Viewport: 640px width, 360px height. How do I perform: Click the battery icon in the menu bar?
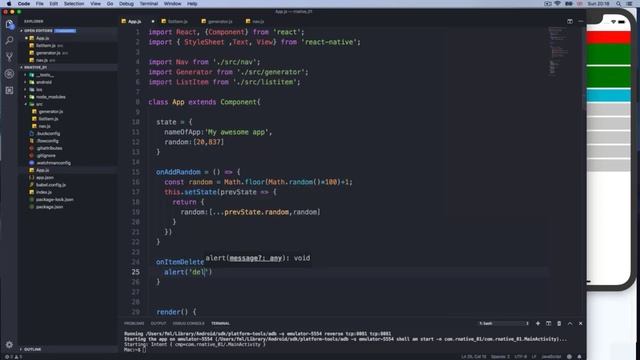click(569, 4)
